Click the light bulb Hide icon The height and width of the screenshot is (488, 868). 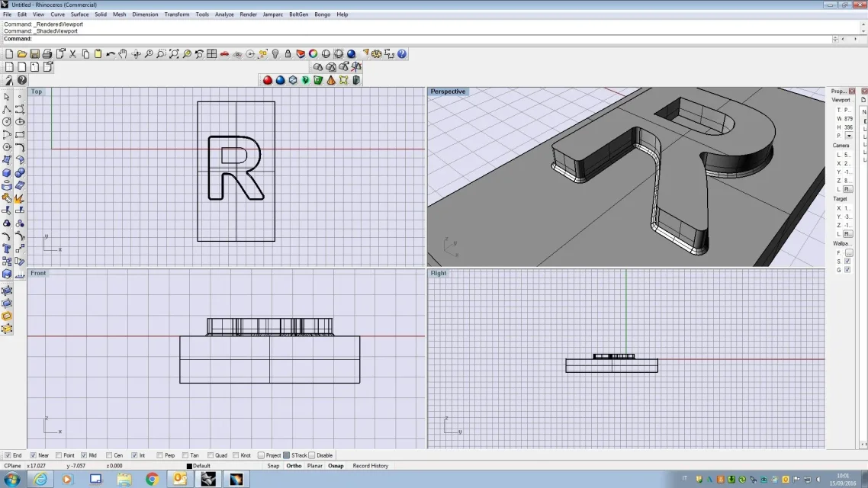pyautogui.click(x=275, y=53)
